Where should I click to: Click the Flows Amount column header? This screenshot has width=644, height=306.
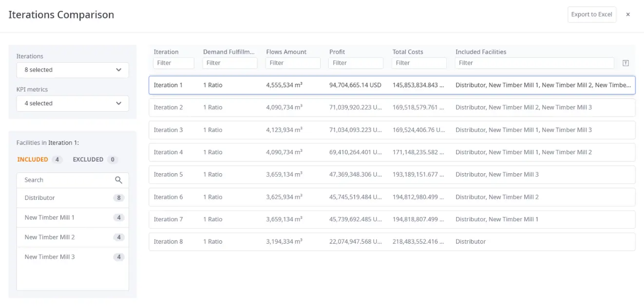tap(286, 52)
